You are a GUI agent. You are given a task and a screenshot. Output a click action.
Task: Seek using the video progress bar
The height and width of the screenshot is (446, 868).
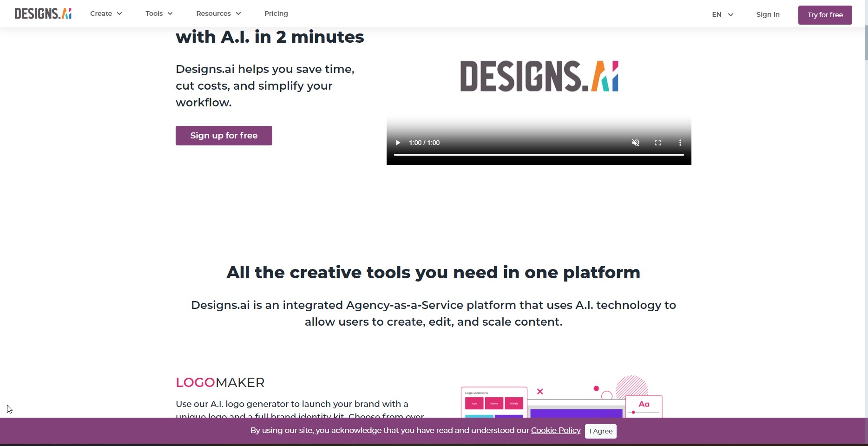[x=539, y=155]
